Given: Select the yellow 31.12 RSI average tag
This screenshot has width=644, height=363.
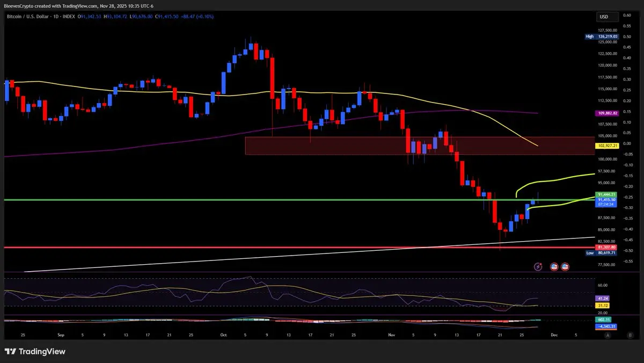Looking at the screenshot, I should [x=603, y=305].
